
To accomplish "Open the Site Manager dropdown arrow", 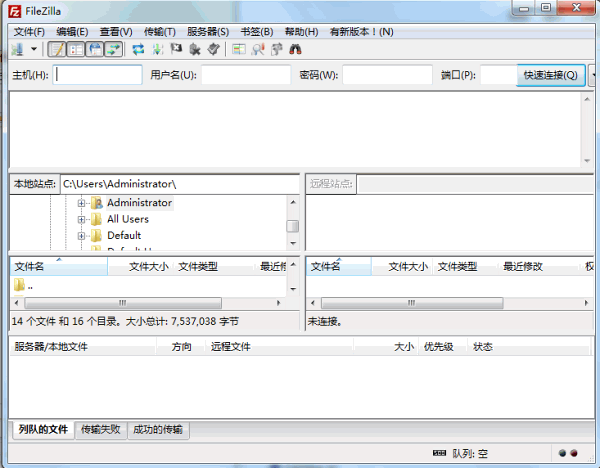I will 34,49.
